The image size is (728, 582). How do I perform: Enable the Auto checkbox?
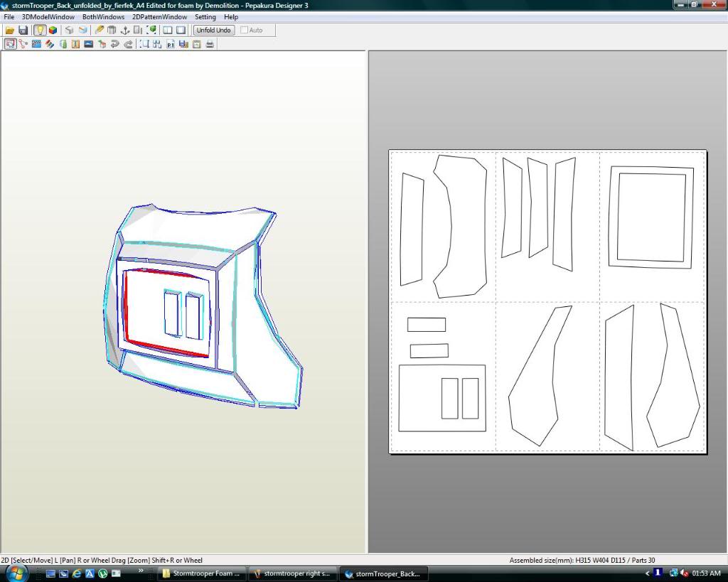point(245,30)
